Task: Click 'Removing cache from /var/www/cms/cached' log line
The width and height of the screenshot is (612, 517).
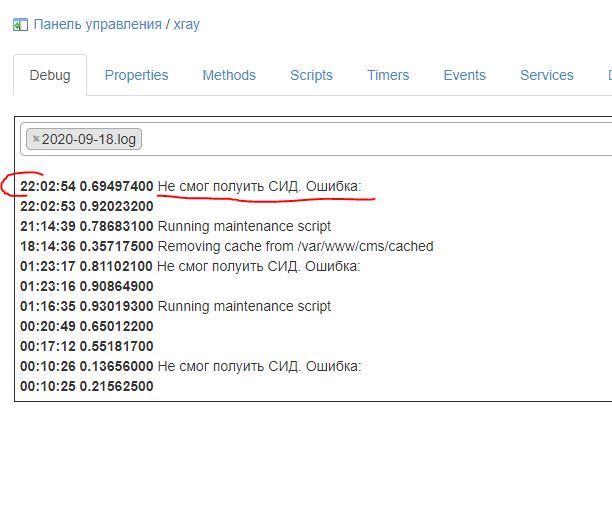Action: 295,246
